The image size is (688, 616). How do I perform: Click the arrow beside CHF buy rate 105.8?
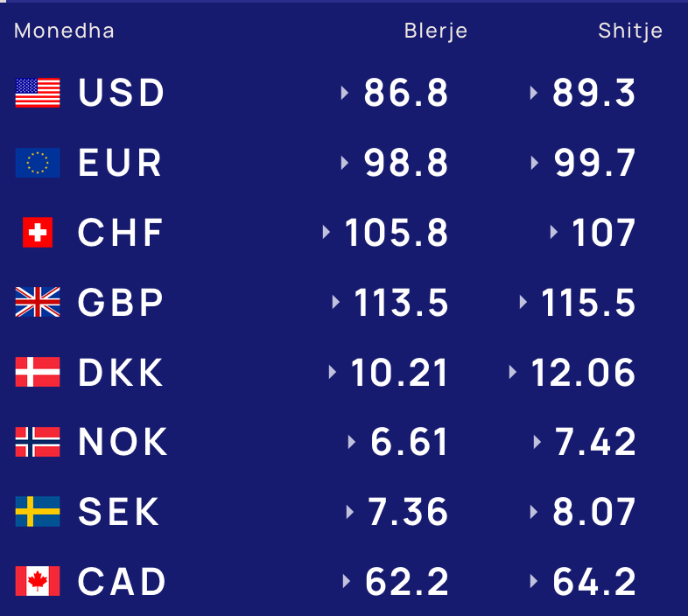[326, 232]
